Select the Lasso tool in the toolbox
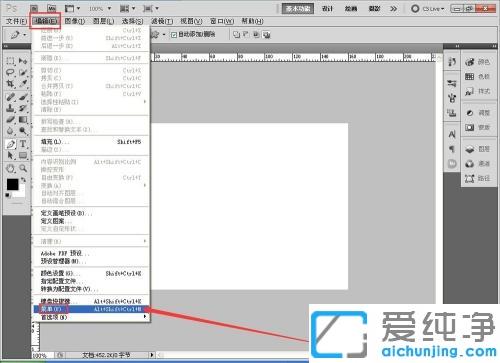The height and width of the screenshot is (363, 500). (x=10, y=73)
